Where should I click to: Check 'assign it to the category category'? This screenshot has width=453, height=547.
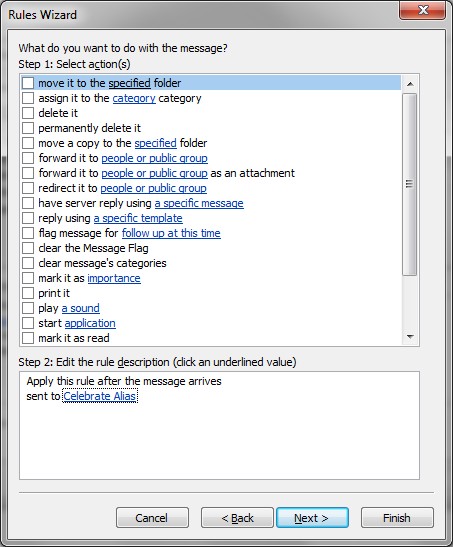[28, 98]
